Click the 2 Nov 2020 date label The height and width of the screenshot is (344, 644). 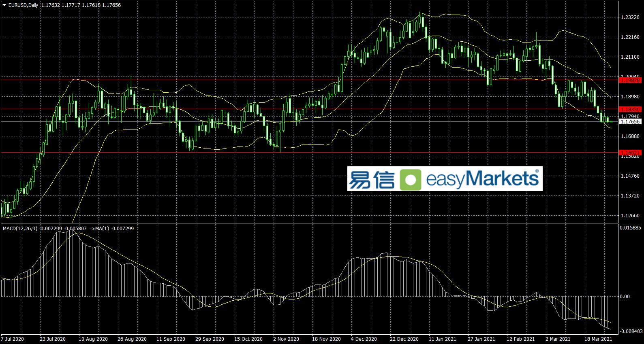coord(286,339)
